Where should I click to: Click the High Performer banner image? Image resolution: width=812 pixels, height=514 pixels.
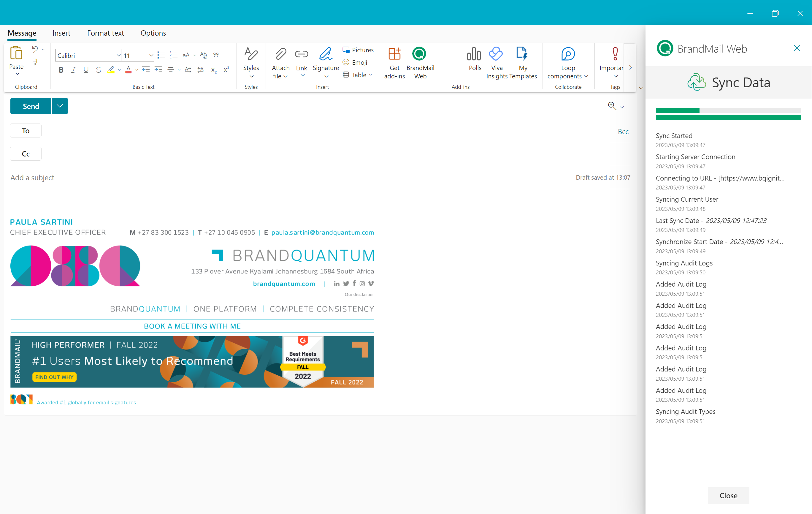click(192, 362)
